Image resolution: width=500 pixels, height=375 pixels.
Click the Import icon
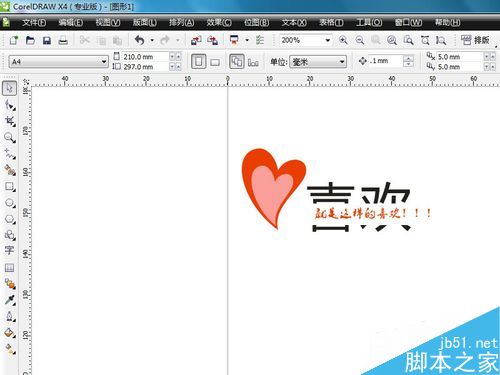pyautogui.click(x=196, y=40)
